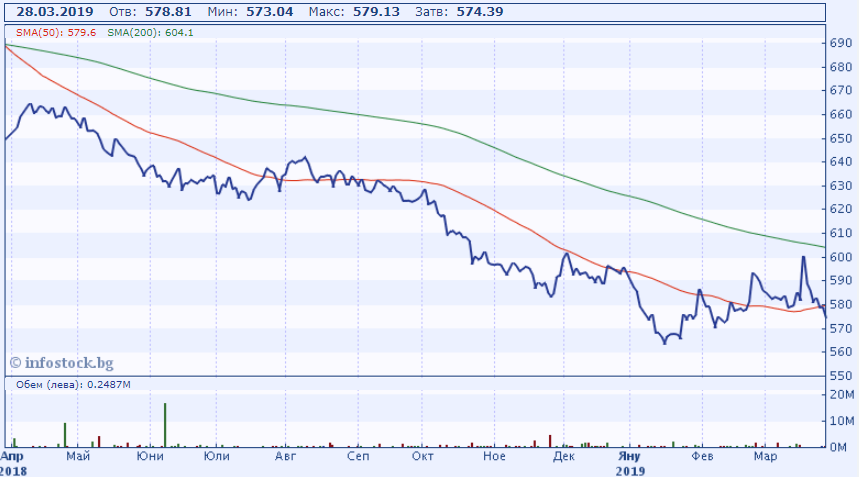Select the SMA(50): 579.6 legend label

pyautogui.click(x=56, y=33)
